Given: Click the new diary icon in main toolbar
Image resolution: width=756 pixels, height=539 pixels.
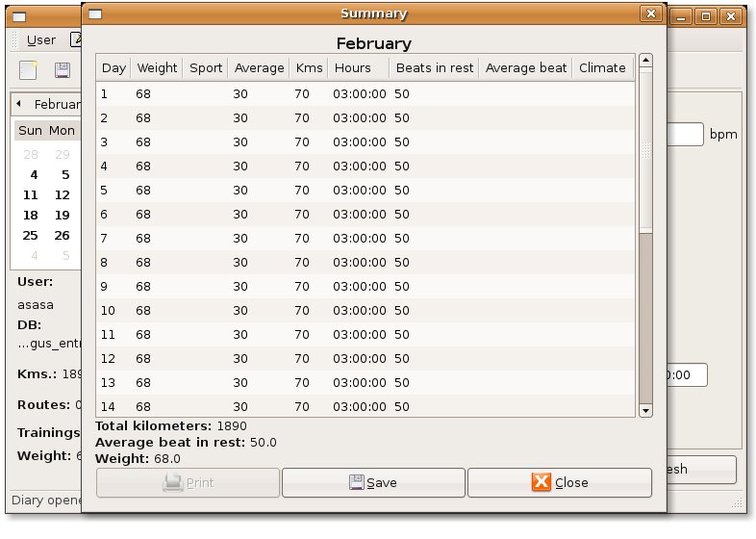Looking at the screenshot, I should [28, 70].
